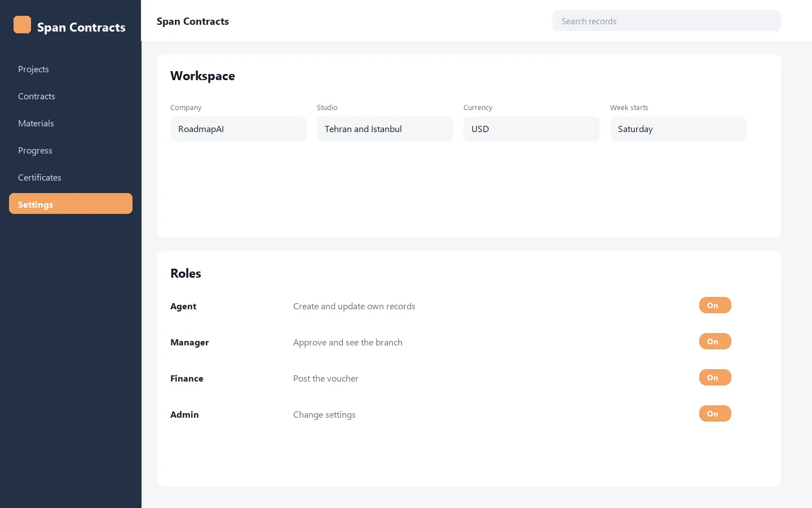Click the Agent role name
The height and width of the screenshot is (508, 812).
[183, 306]
